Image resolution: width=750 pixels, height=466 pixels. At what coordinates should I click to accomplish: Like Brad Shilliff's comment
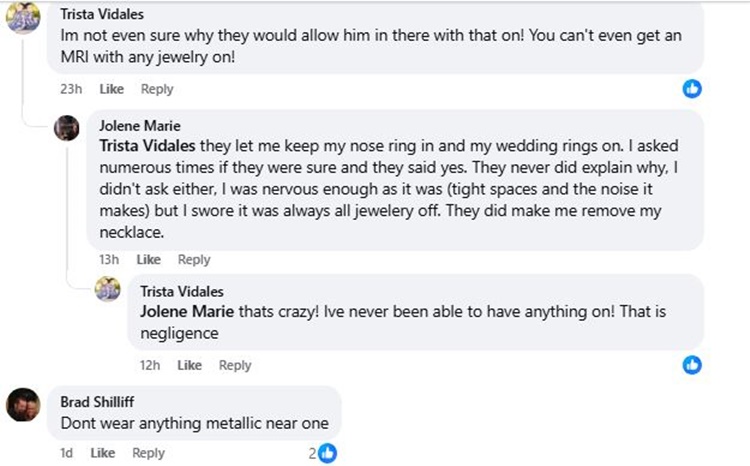coord(103,453)
